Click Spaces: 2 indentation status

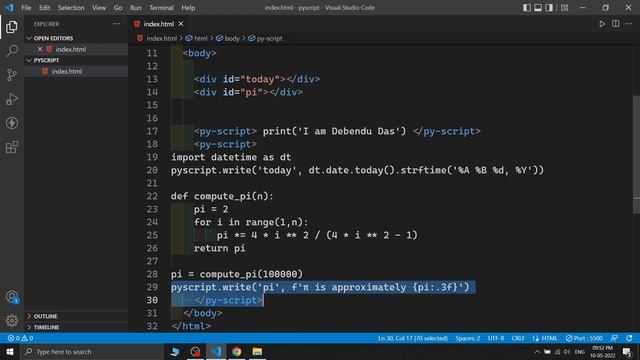click(x=468, y=338)
